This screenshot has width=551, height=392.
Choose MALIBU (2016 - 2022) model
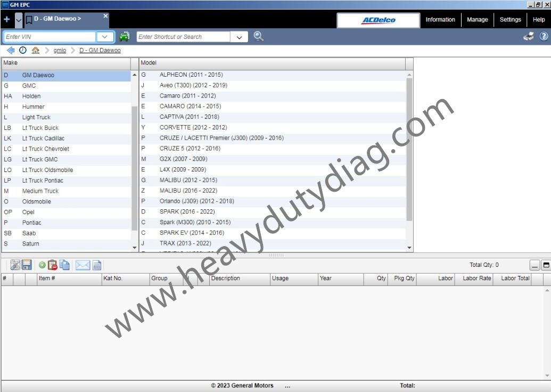point(273,191)
